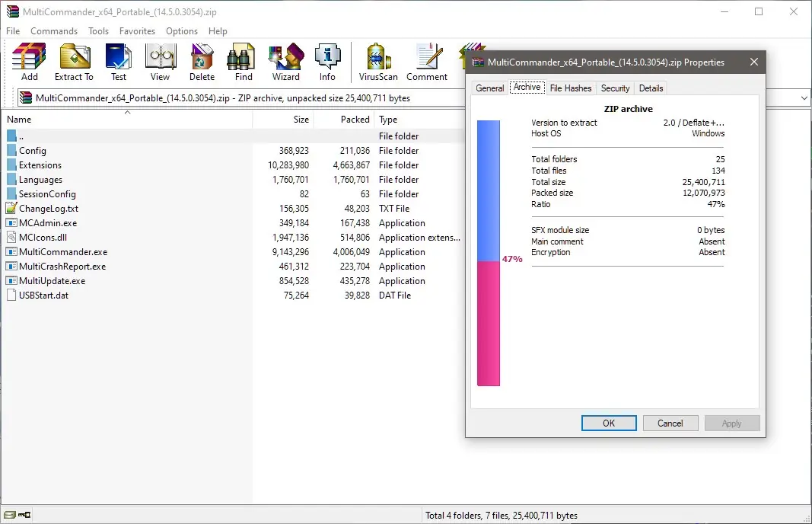Screen dimensions: 812x524
Task: Click the pink portion of compression ratio bar
Action: tap(489, 324)
